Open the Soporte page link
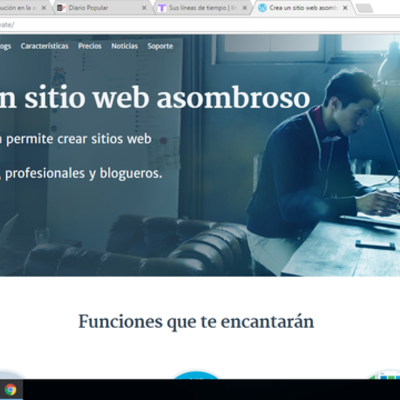The image size is (400, 400). pos(160,46)
